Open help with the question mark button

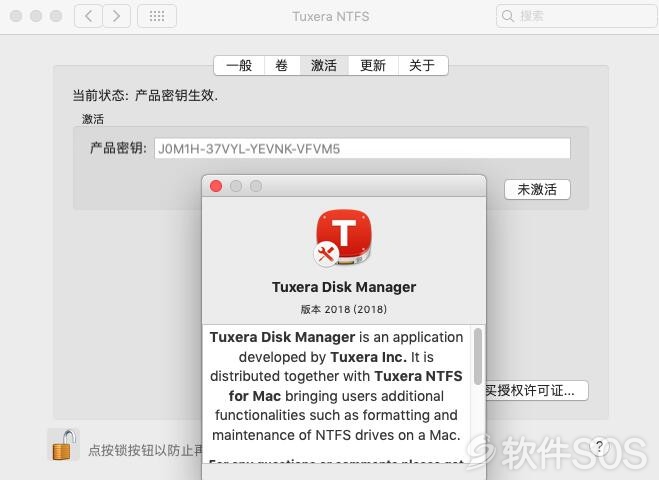click(600, 447)
